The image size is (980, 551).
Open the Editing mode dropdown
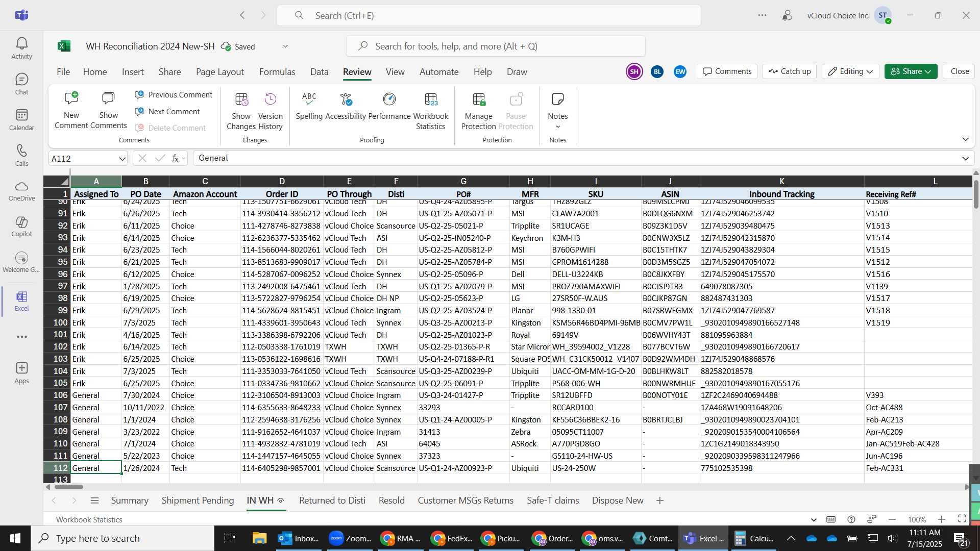pyautogui.click(x=850, y=71)
